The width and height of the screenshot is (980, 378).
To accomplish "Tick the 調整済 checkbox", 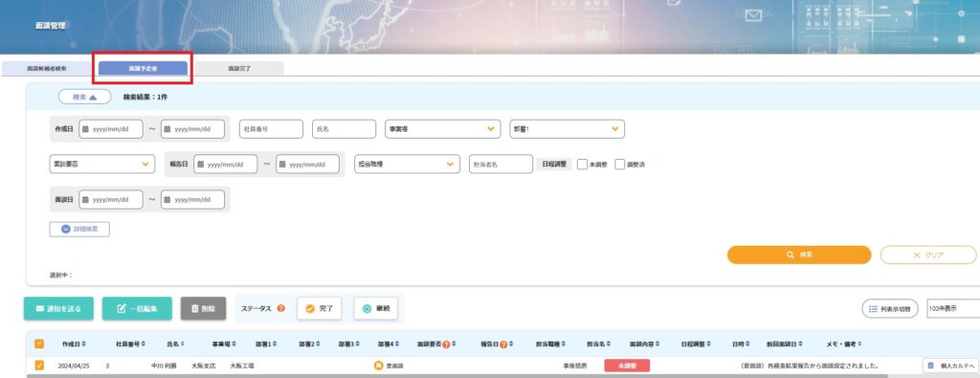I will (620, 165).
